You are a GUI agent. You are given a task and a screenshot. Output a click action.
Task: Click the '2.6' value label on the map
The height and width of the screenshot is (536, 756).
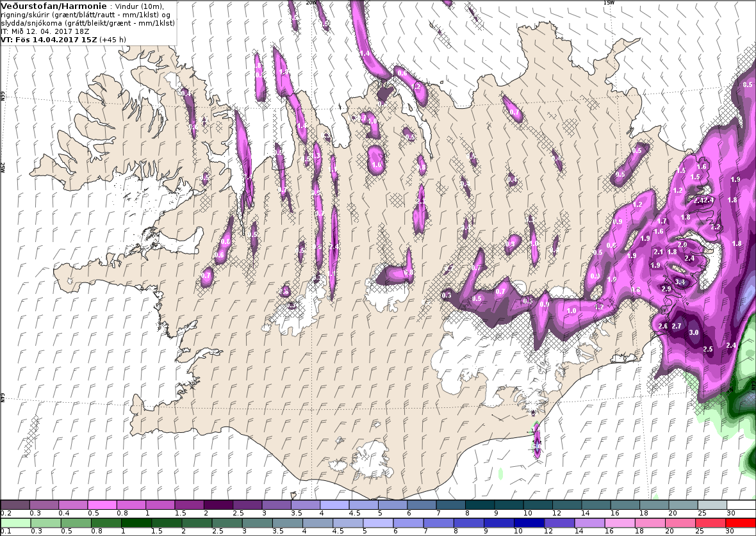coord(663,326)
